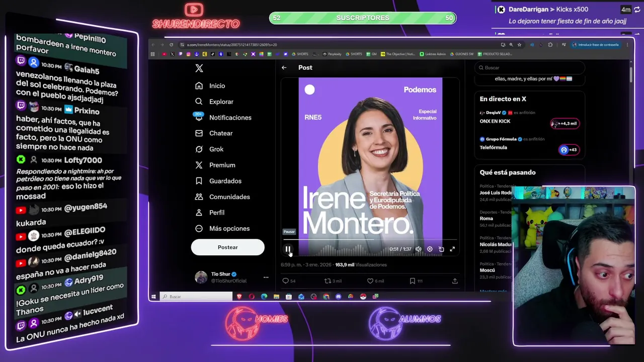Open Premium in the X sidebar
644x362 pixels.
pyautogui.click(x=215, y=165)
